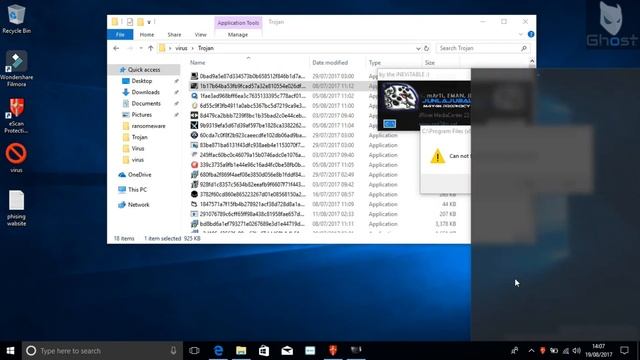Open the recent locations dropdown arrow
This screenshot has width=640, height=360.
[141, 48]
